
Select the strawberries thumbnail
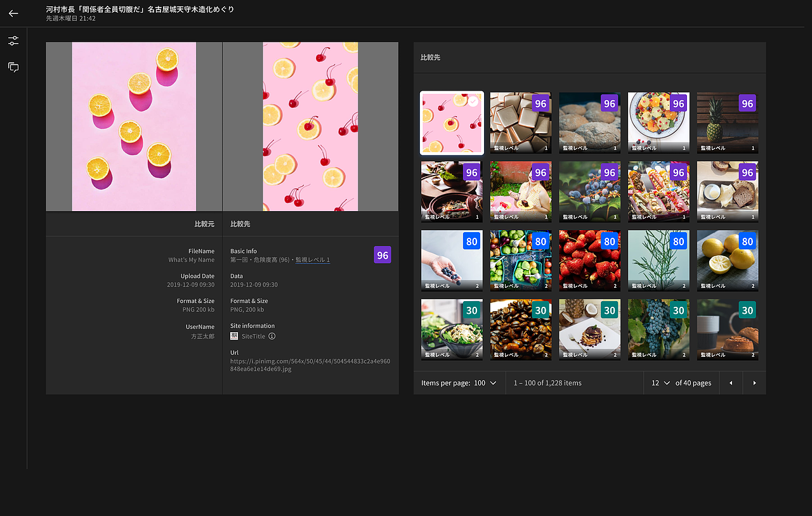pos(590,261)
